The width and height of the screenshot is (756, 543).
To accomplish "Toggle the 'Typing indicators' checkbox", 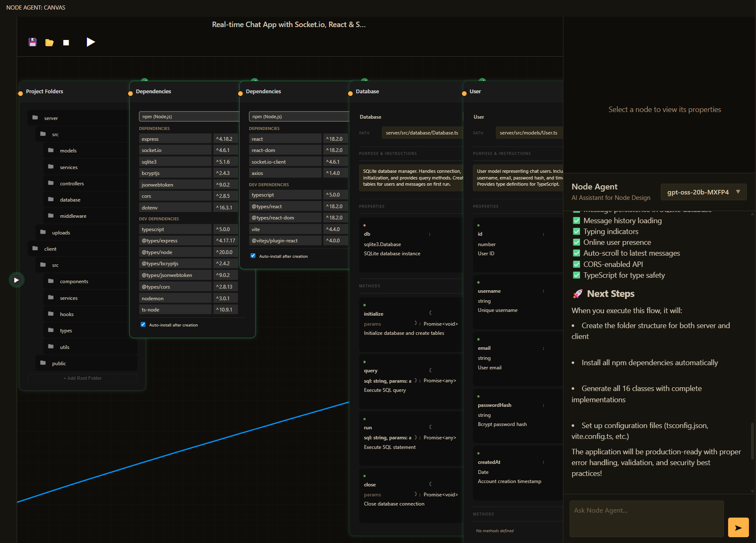I will (x=577, y=231).
